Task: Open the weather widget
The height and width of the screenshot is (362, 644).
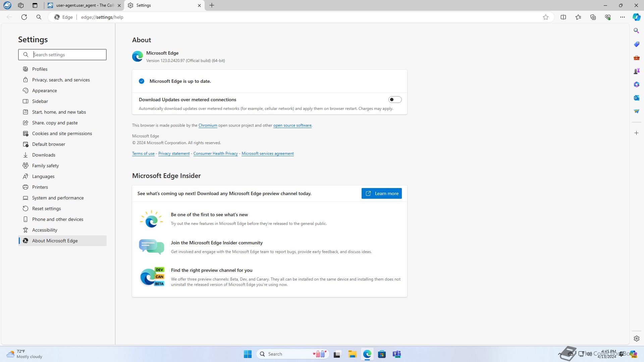Action: pos(25,354)
